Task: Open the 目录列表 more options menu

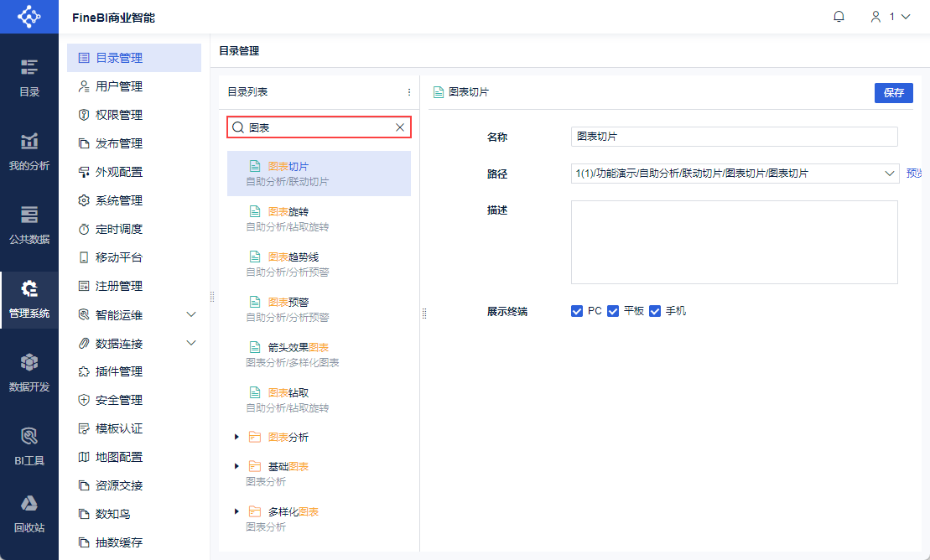Action: click(409, 92)
